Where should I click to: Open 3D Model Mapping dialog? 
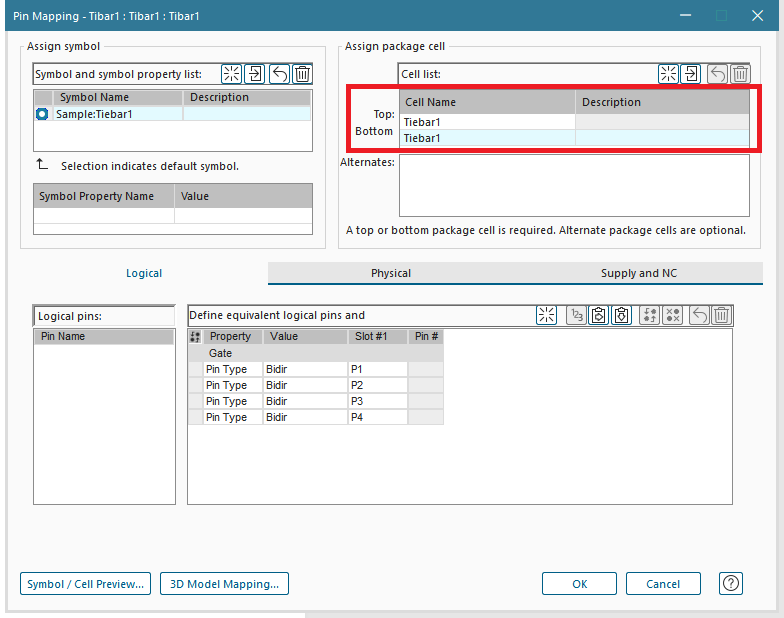[x=224, y=584]
